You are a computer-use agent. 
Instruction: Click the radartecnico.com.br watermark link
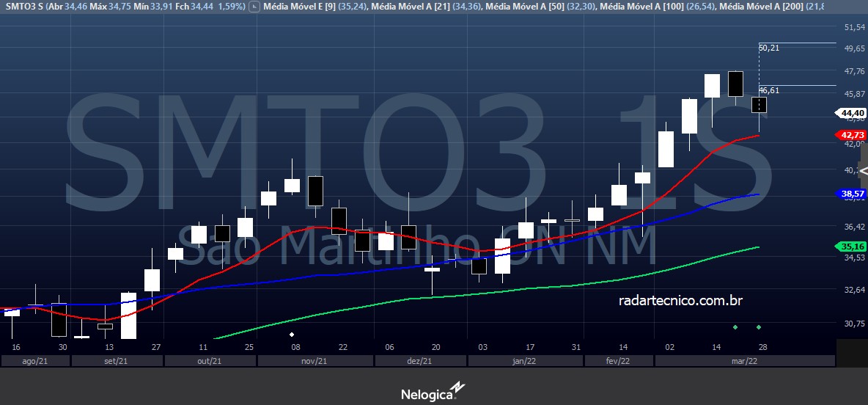[681, 300]
